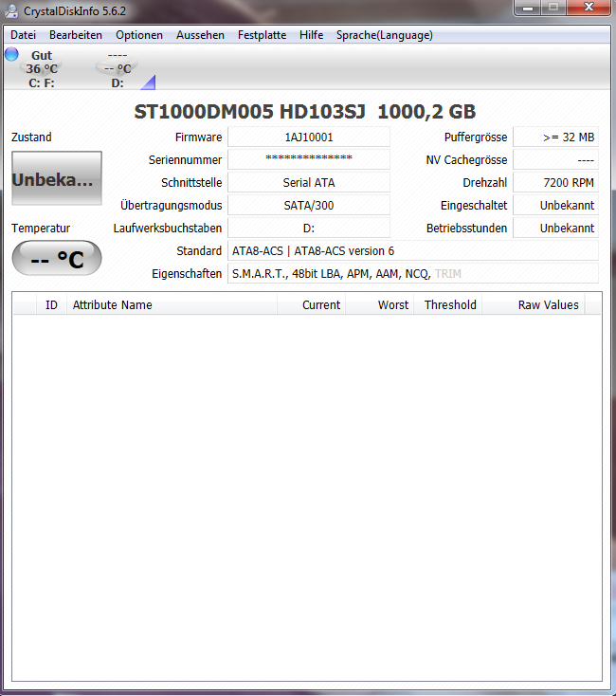This screenshot has width=616, height=696.
Task: Click the Puffergrösse value >= 32 MB
Action: click(x=555, y=137)
